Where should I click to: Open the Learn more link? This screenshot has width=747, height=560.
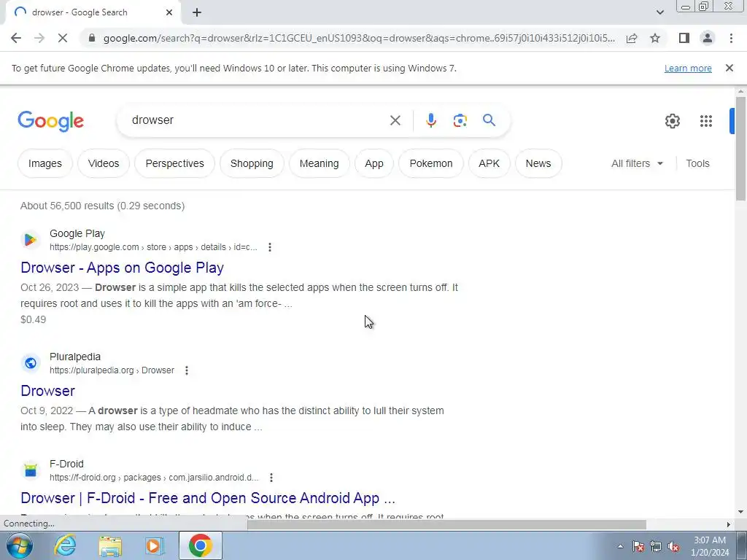[688, 68]
